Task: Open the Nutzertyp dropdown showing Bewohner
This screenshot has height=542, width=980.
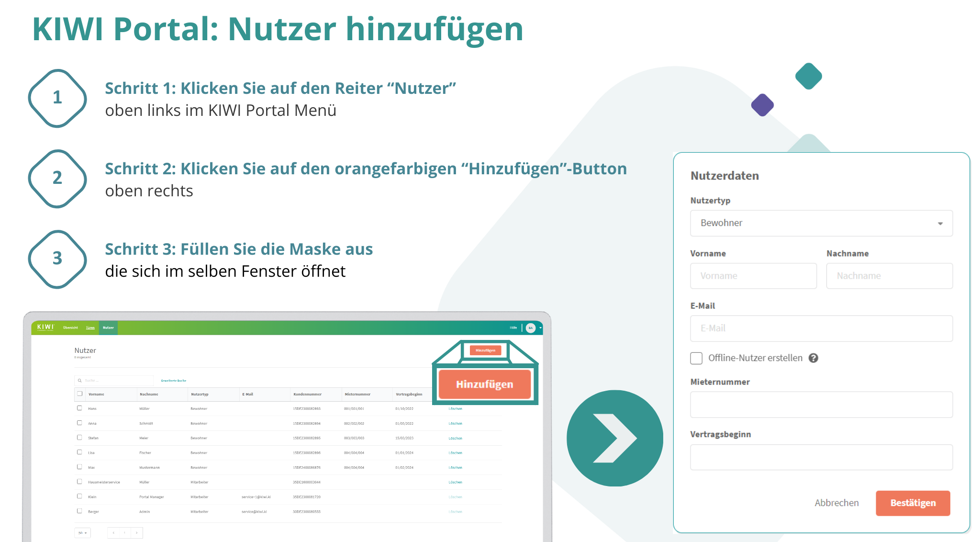Action: click(x=821, y=223)
